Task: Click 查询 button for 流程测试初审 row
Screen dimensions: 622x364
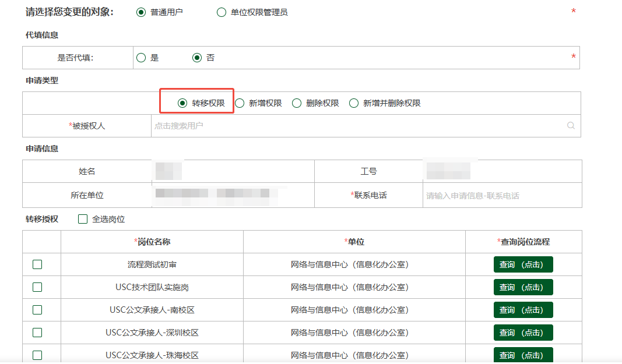Action: coord(523,264)
